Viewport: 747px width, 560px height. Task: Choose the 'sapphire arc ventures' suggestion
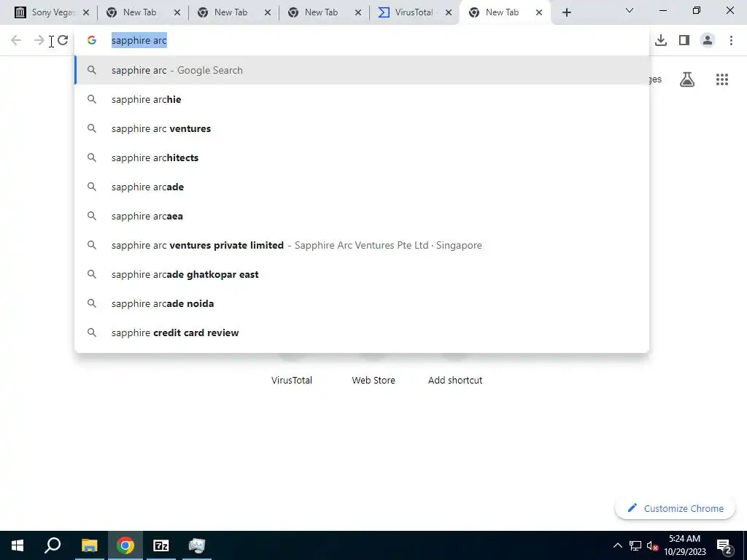(x=362, y=128)
